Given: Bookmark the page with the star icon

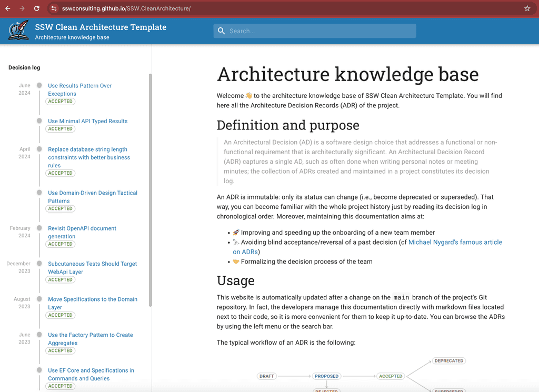Looking at the screenshot, I should click(x=526, y=8).
